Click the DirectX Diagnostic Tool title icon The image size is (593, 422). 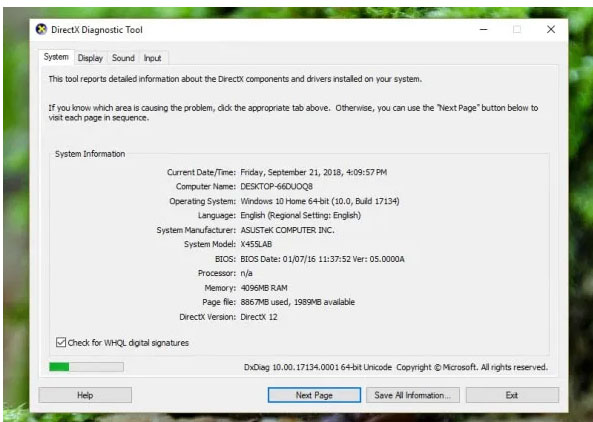(41, 29)
